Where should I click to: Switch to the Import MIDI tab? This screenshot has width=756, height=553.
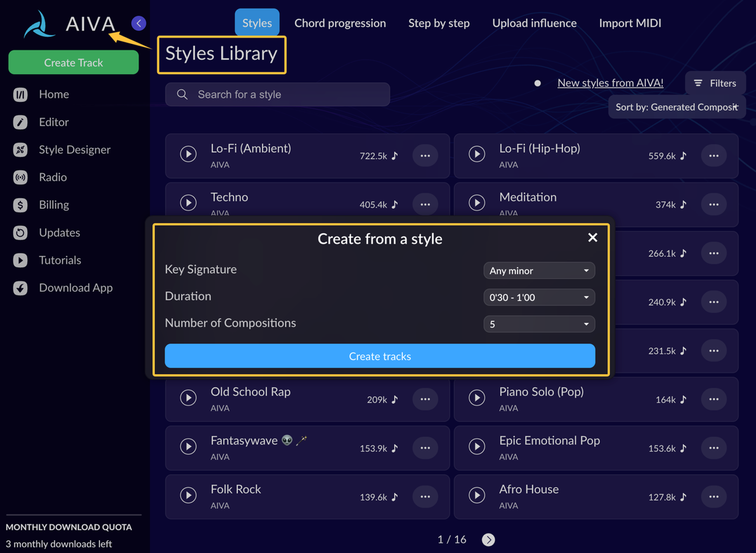[630, 23]
